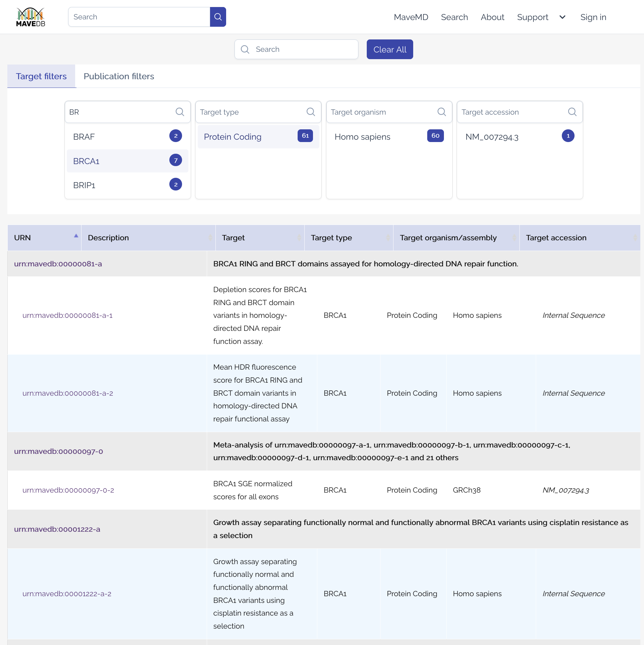The width and height of the screenshot is (644, 645).
Task: Switch to the Publication filters tab
Action: pos(119,76)
